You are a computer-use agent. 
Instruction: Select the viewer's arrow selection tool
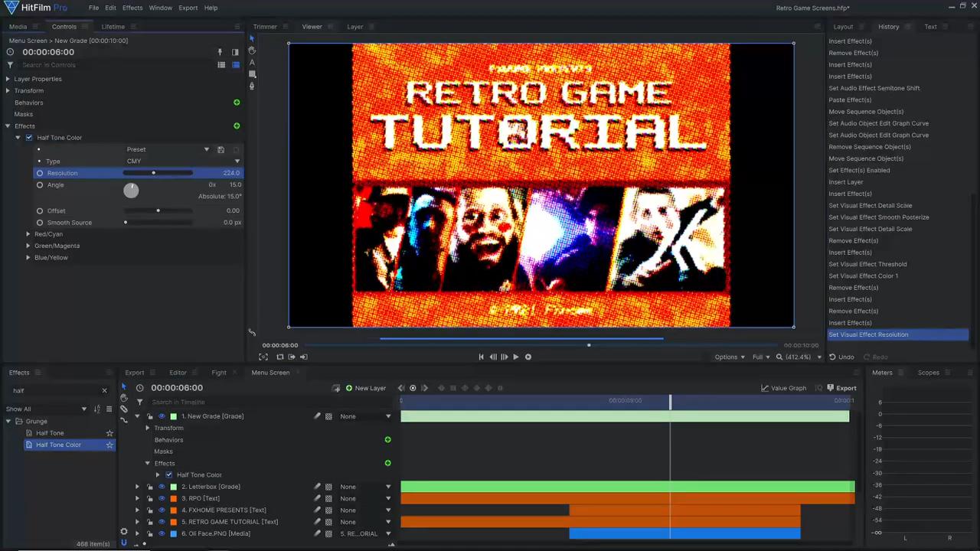252,38
